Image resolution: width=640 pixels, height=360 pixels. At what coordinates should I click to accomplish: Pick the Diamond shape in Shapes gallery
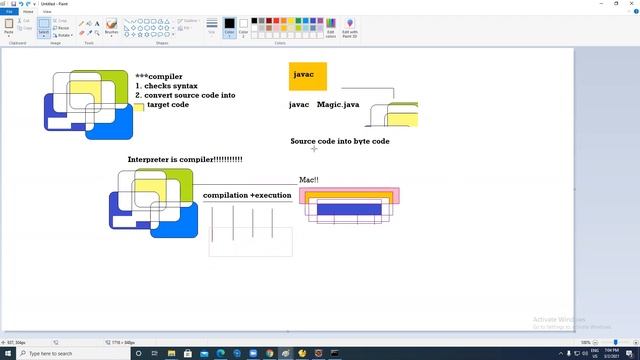pyautogui.click(x=133, y=28)
